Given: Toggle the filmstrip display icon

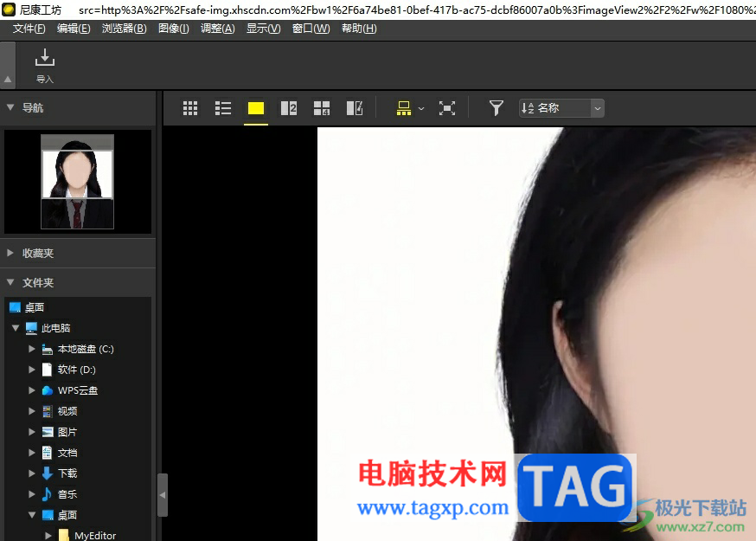Looking at the screenshot, I should pos(404,108).
